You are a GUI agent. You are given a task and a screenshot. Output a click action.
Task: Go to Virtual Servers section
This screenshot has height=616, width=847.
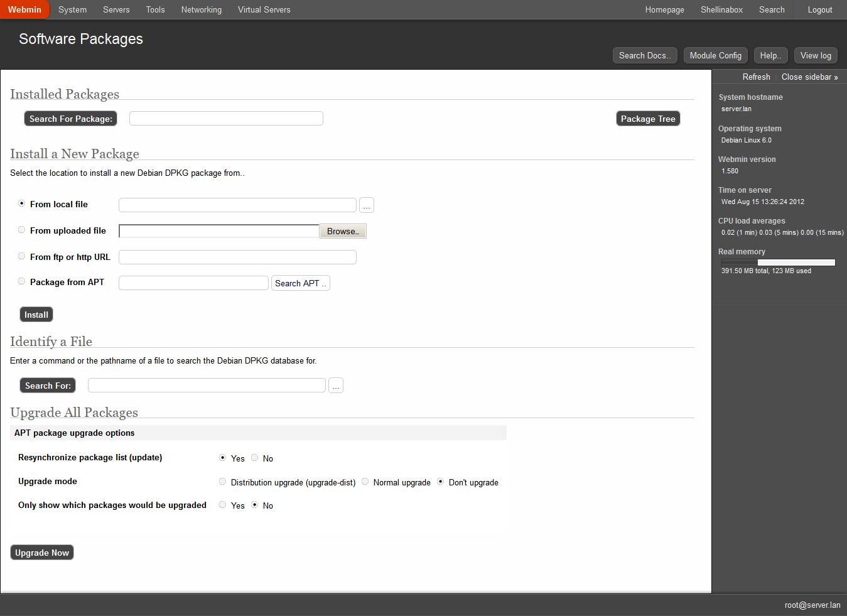(264, 9)
